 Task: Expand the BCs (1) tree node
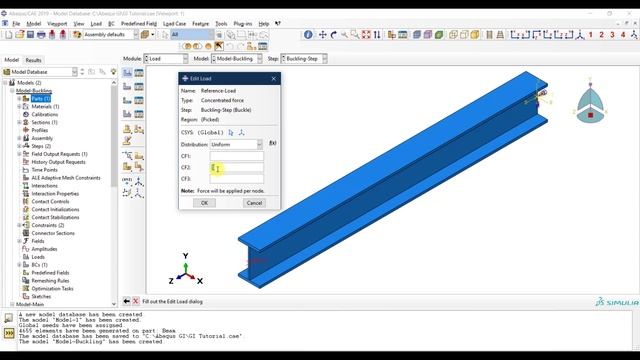pos(19,265)
